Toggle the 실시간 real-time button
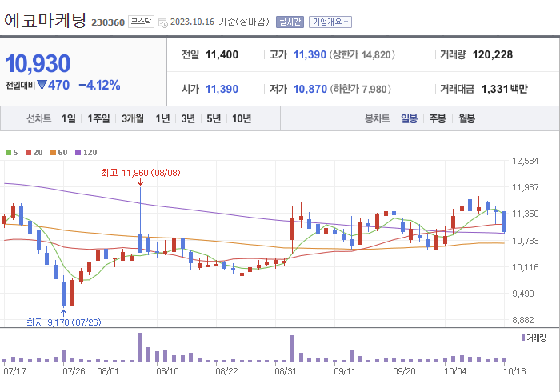Viewport: 560px width, 392px height. [x=290, y=22]
